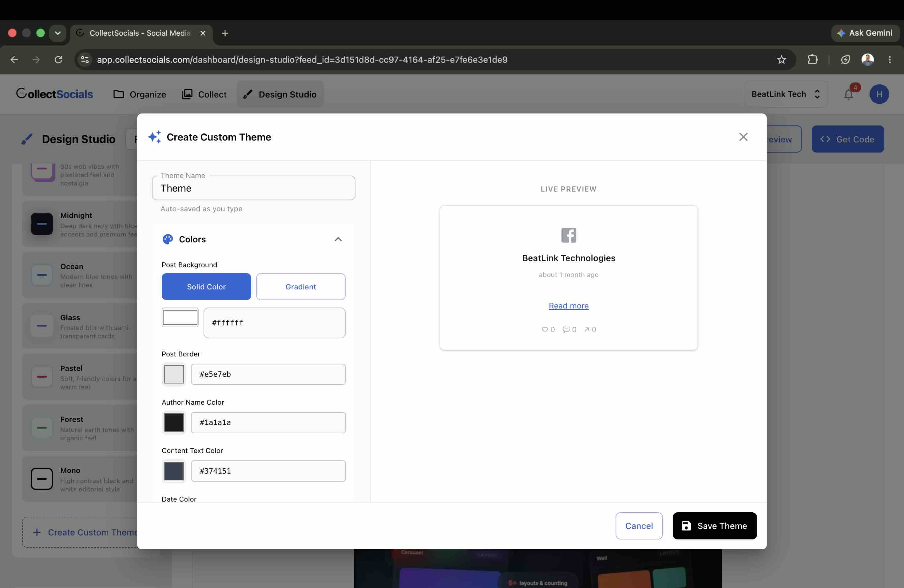Open the H user avatar menu
Viewport: 904px width, 588px height.
(x=879, y=94)
